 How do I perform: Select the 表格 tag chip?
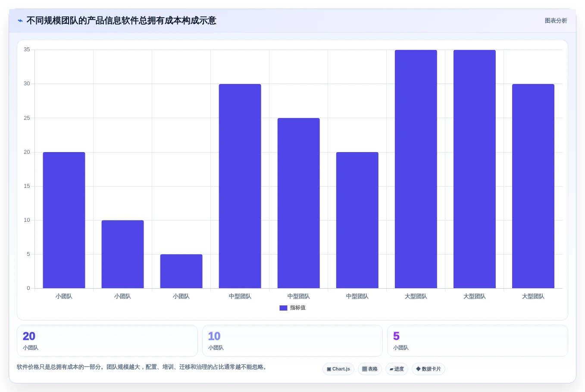click(x=370, y=369)
